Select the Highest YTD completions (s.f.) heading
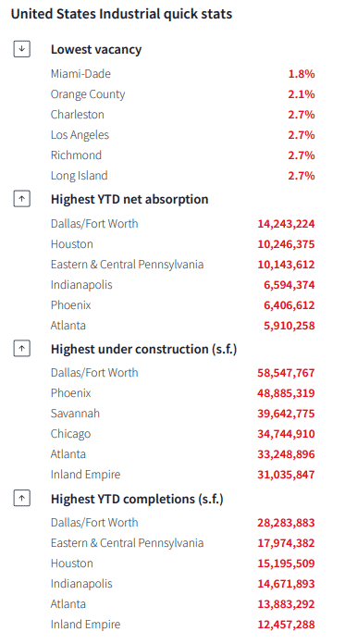This screenshot has height=644, width=345. [x=137, y=499]
